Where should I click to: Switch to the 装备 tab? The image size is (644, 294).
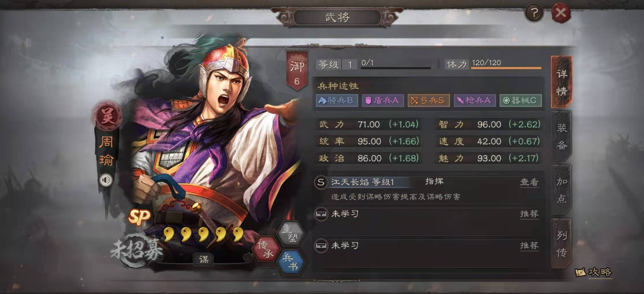(x=561, y=136)
